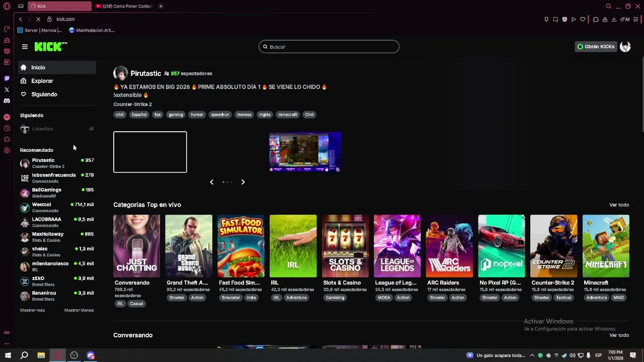Open the Manifestacion Arti bookmark
This screenshot has height=362, width=644.
pyautogui.click(x=92, y=30)
